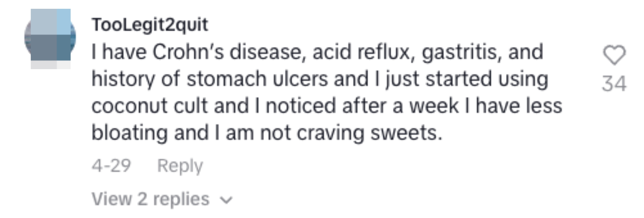
Task: Reply to TooLegit2quit's comment
Action: 180,165
